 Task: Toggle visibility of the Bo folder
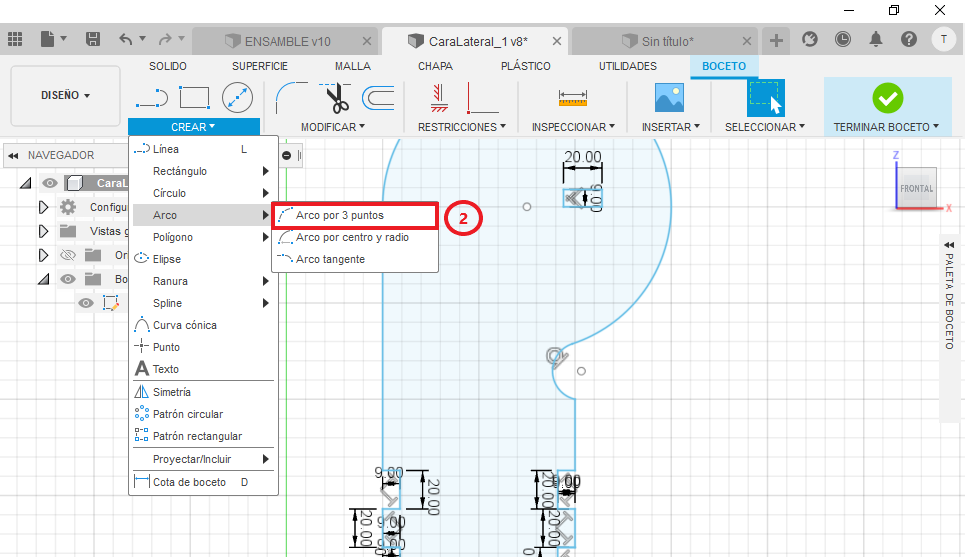(68, 279)
